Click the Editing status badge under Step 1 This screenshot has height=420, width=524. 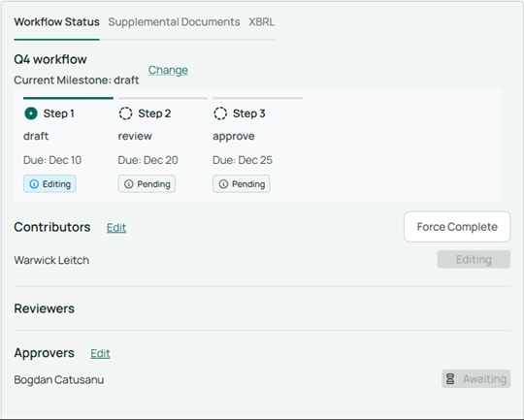pos(49,183)
